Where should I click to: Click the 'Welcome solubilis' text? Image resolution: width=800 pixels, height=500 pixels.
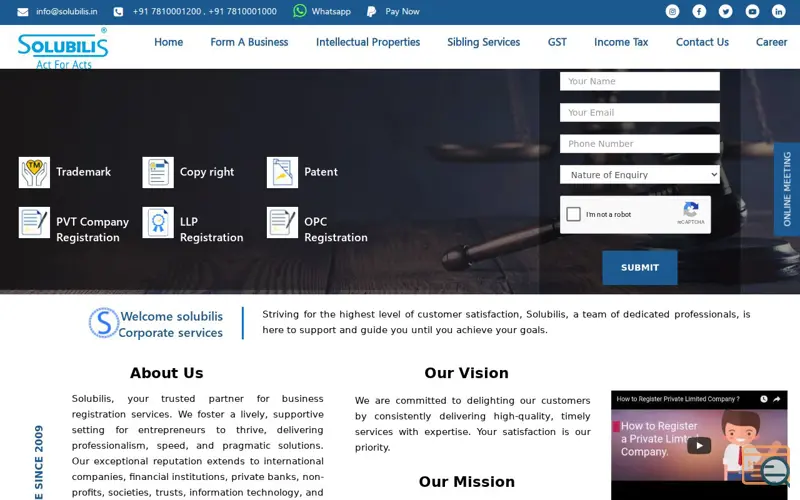[x=171, y=316]
